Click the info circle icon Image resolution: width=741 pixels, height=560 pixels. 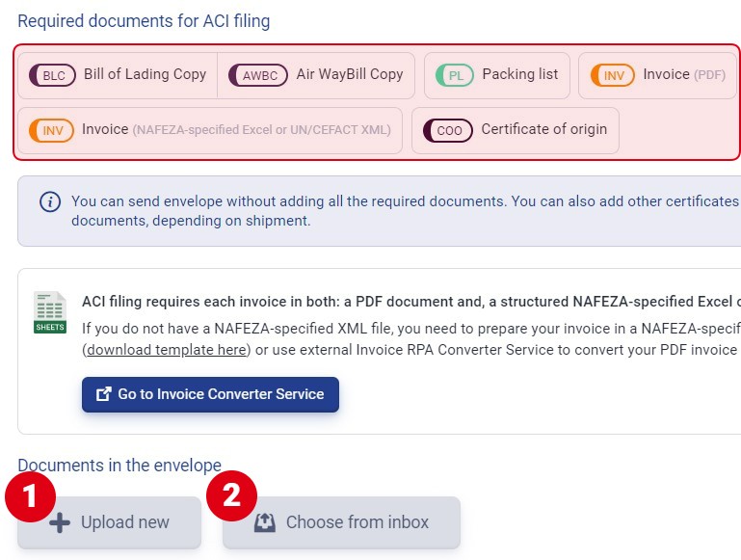50,201
